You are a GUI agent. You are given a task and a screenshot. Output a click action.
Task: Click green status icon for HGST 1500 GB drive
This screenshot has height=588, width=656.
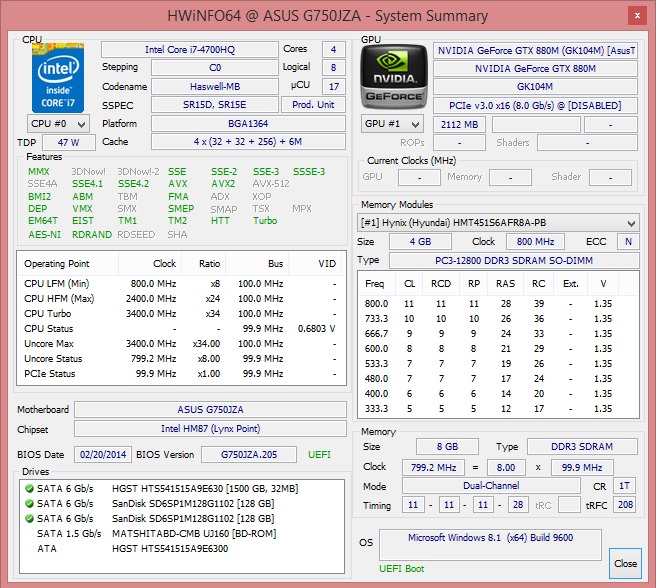29,488
